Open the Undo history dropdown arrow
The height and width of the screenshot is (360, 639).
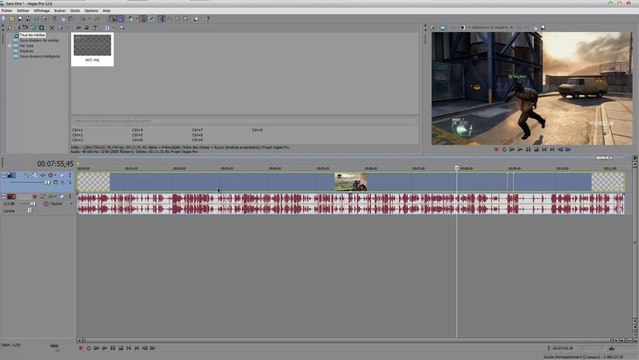coord(89,19)
